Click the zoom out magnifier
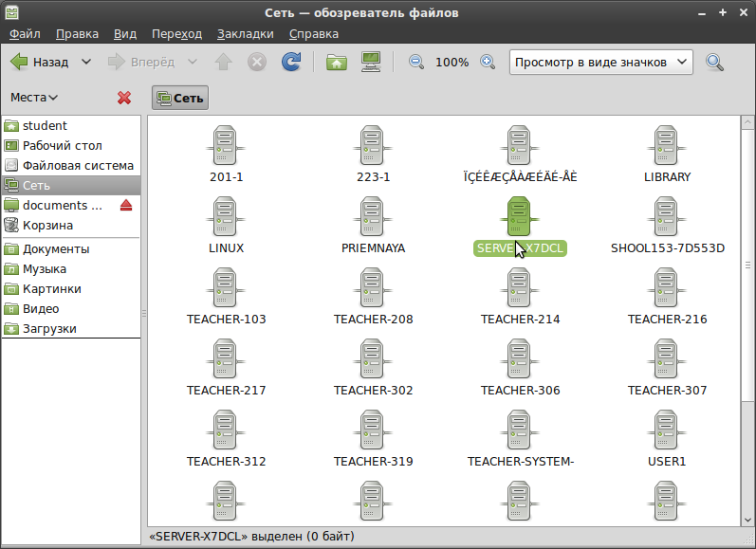 pyautogui.click(x=416, y=63)
